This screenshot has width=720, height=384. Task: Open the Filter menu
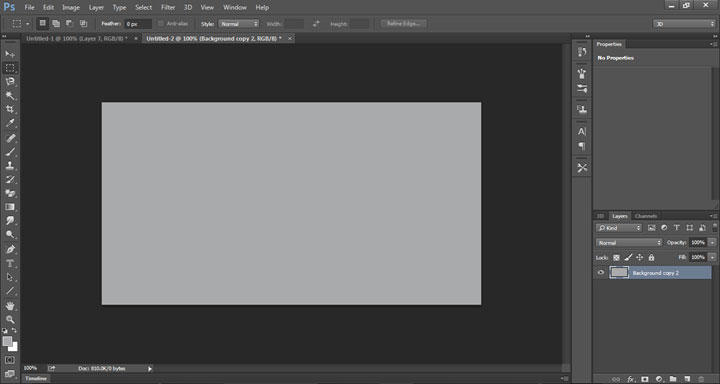pyautogui.click(x=168, y=7)
